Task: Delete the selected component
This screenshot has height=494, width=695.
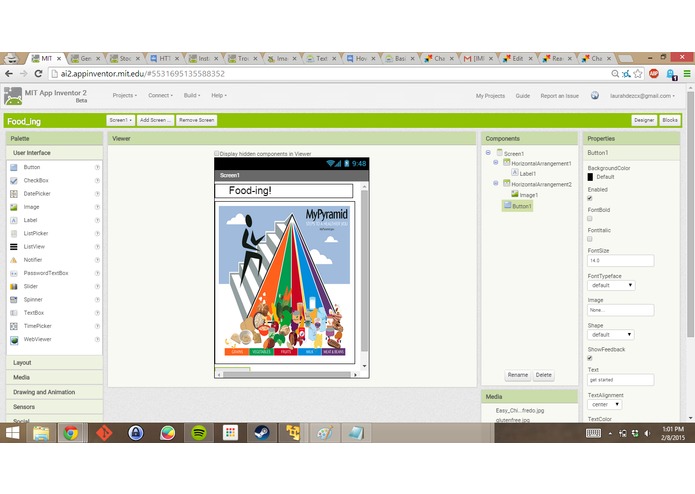Action: tap(543, 375)
